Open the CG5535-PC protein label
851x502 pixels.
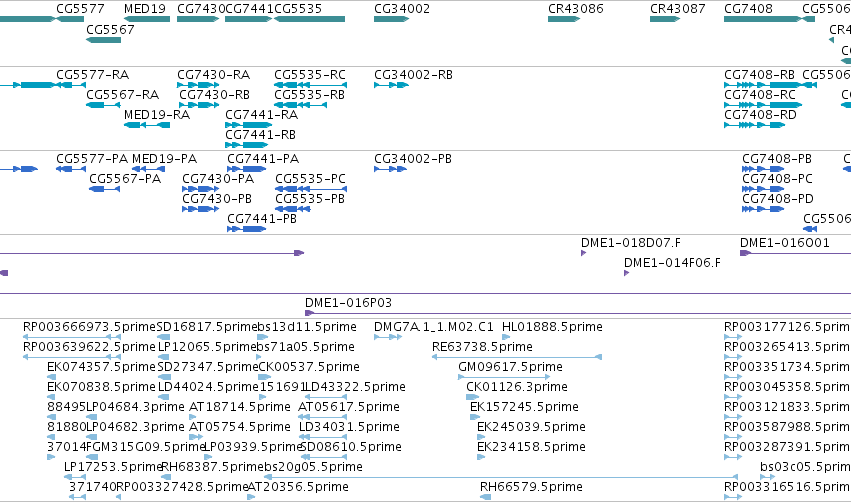[310, 179]
